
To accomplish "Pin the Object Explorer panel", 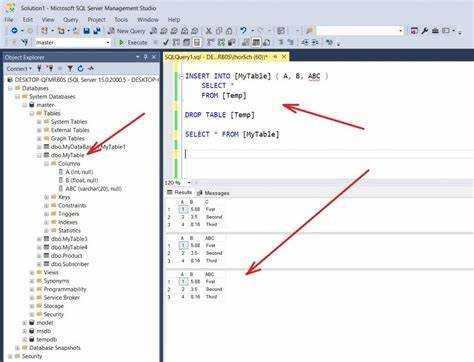I will point(145,57).
